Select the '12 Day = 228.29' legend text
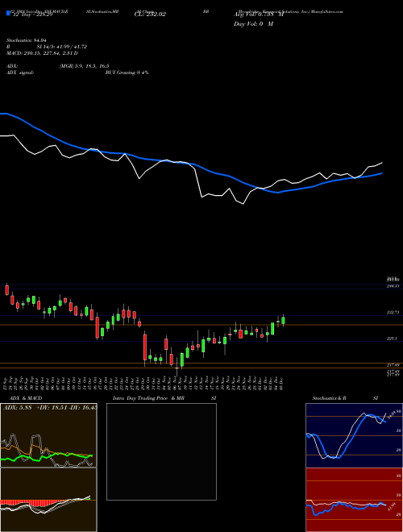 32,15
